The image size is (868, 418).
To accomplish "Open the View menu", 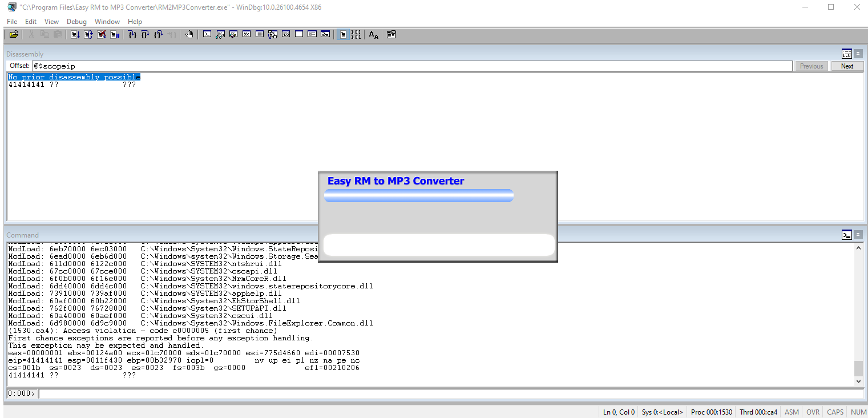I will tap(51, 22).
